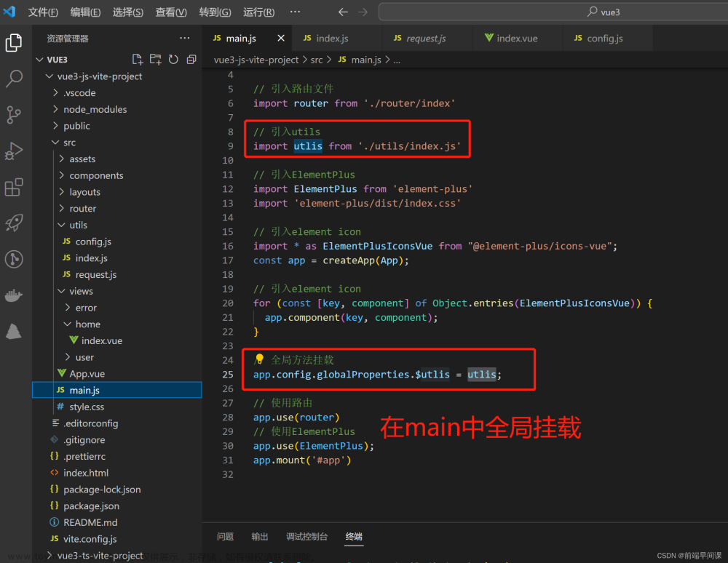The image size is (728, 563).
Task: Collapse all folders in explorer
Action: [191, 60]
